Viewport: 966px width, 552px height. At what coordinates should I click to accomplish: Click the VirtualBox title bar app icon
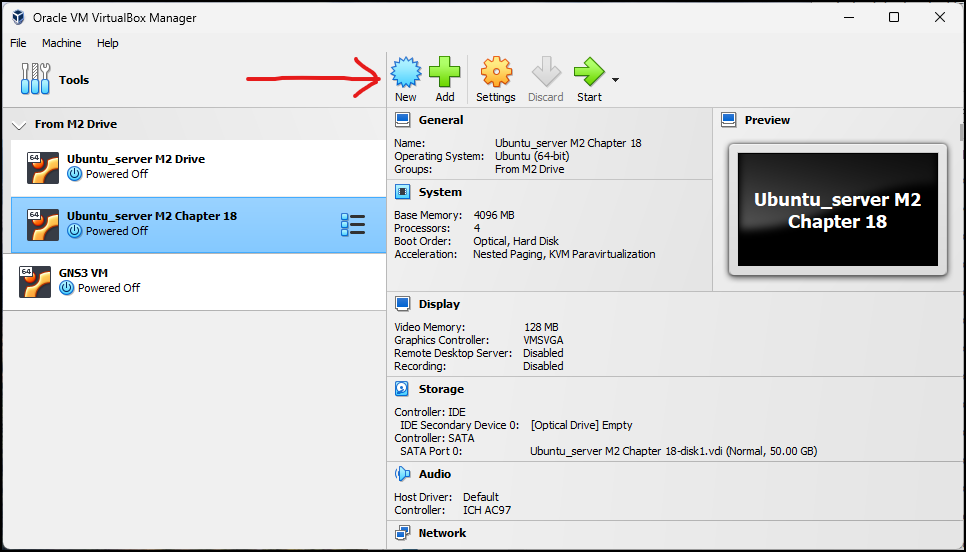tap(18, 17)
